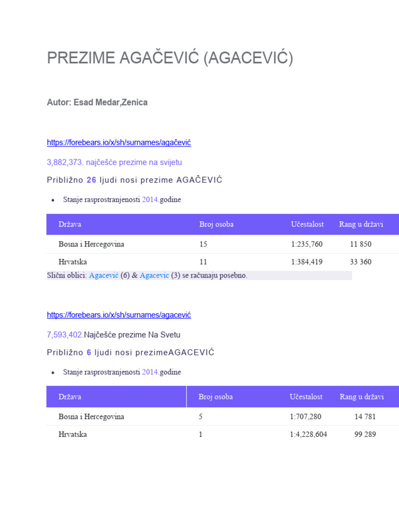Click the second 2014. year link
This screenshot has width=399, height=532.
(150, 372)
